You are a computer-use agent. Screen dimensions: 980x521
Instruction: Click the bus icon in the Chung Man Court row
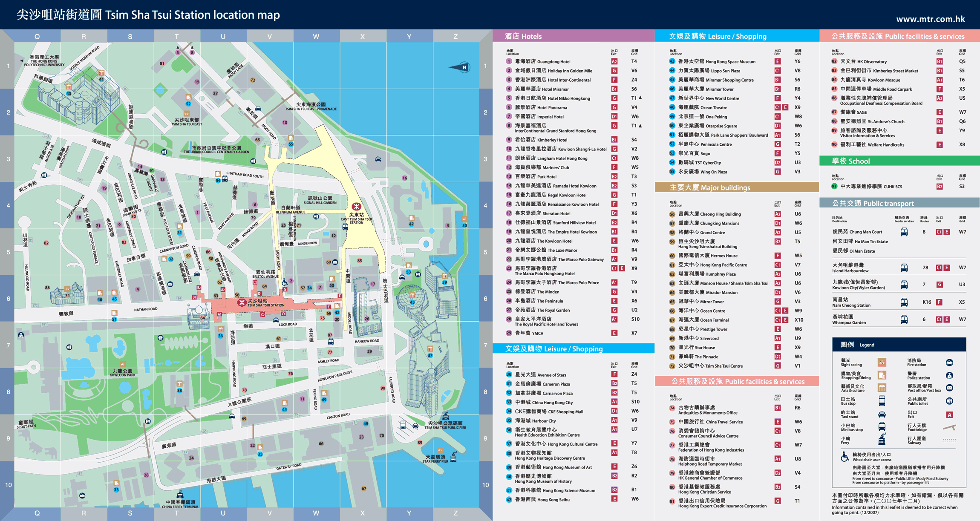(x=904, y=232)
